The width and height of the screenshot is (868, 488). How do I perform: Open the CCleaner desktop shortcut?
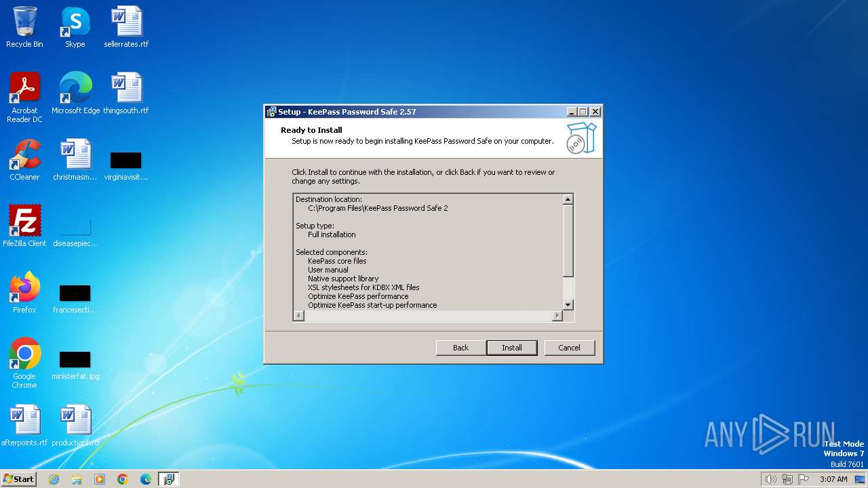point(24,160)
